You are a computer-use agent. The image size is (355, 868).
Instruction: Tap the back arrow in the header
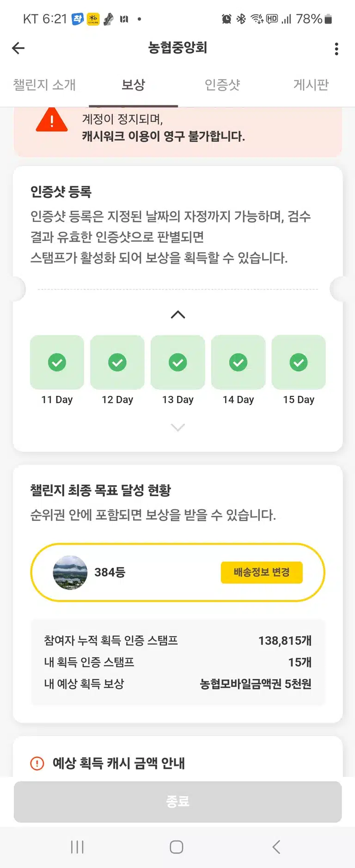point(18,48)
